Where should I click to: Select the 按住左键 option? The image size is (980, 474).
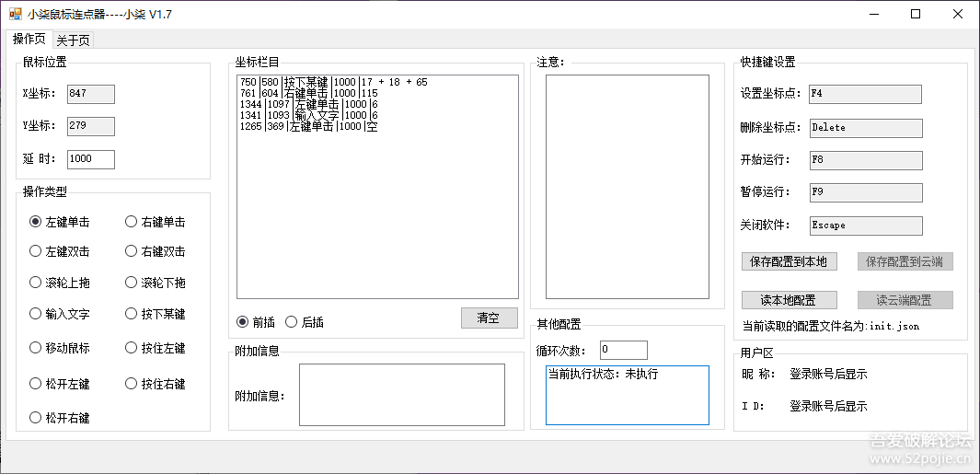tap(155, 348)
